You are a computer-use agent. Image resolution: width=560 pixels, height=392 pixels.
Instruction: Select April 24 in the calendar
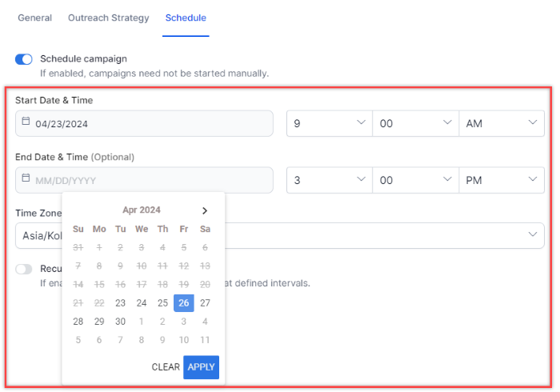[x=142, y=302]
